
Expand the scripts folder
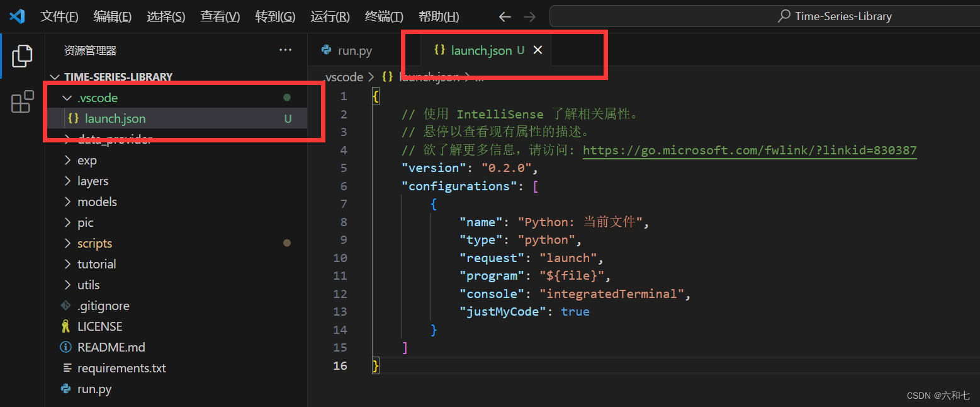(x=67, y=243)
